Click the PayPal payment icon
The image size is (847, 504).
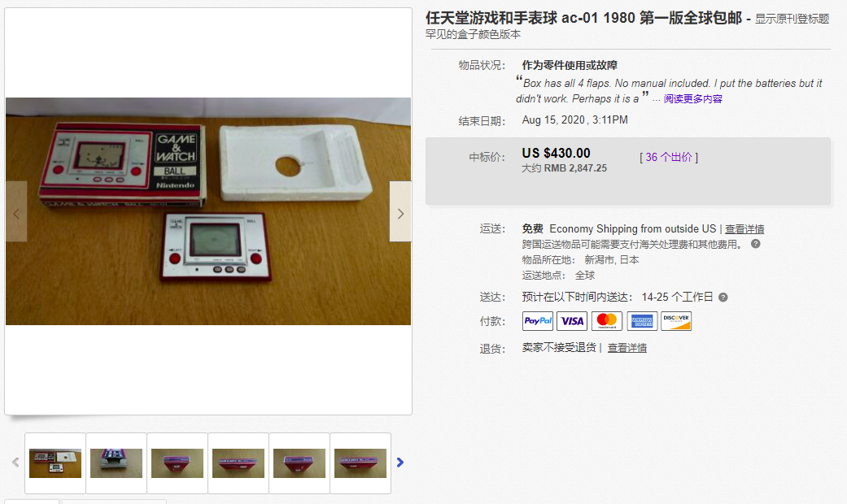coord(538,321)
